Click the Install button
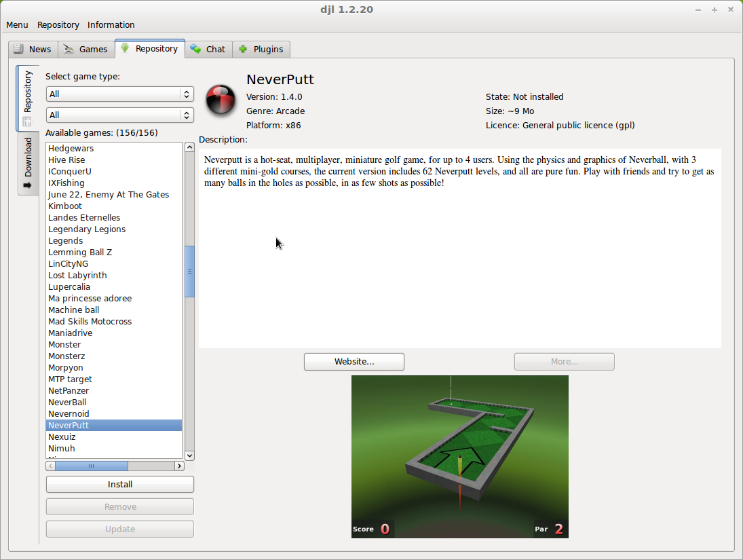Image resolution: width=743 pixels, height=560 pixels. (119, 484)
